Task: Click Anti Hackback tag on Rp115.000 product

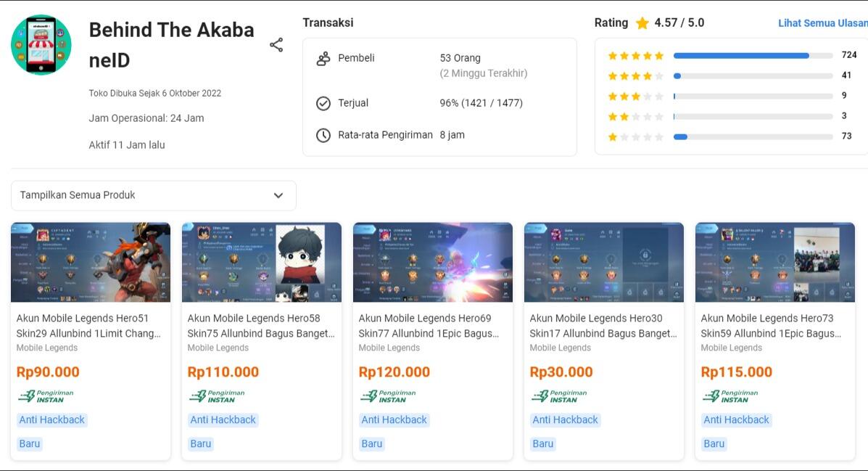Action: coord(736,419)
